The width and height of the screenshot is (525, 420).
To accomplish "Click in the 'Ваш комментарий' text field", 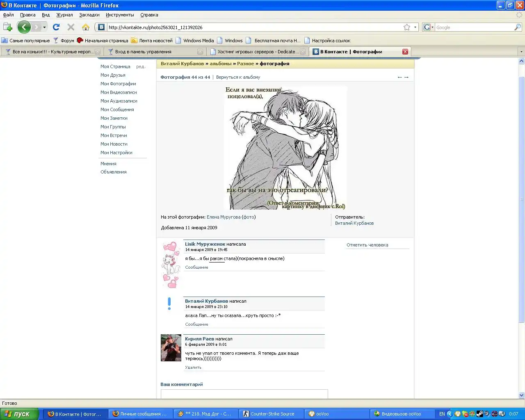I will click(244, 394).
